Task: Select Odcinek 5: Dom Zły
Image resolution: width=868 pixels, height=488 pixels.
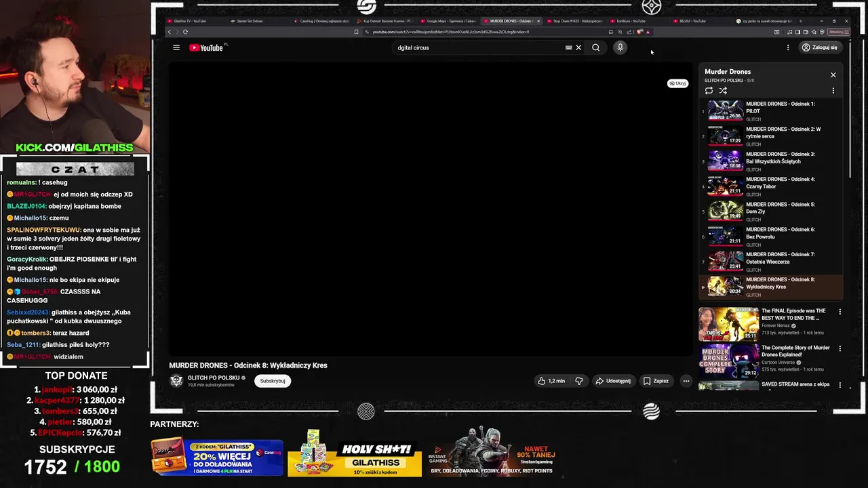Action: coord(772,211)
